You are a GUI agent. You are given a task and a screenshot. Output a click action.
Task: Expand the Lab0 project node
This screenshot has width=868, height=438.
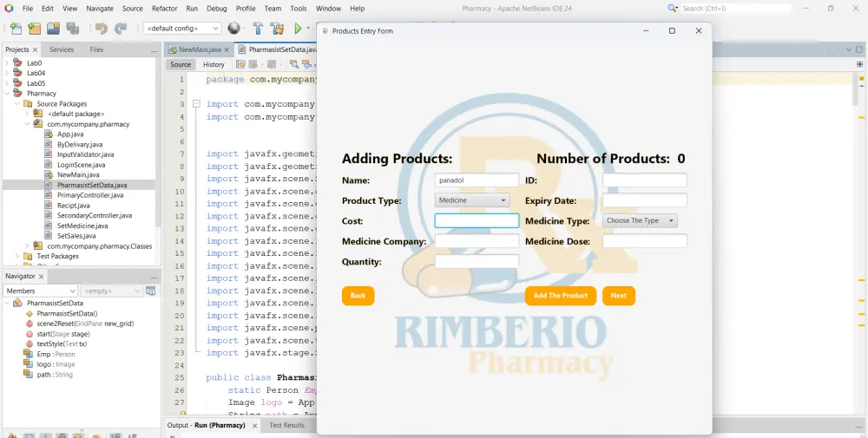point(7,63)
